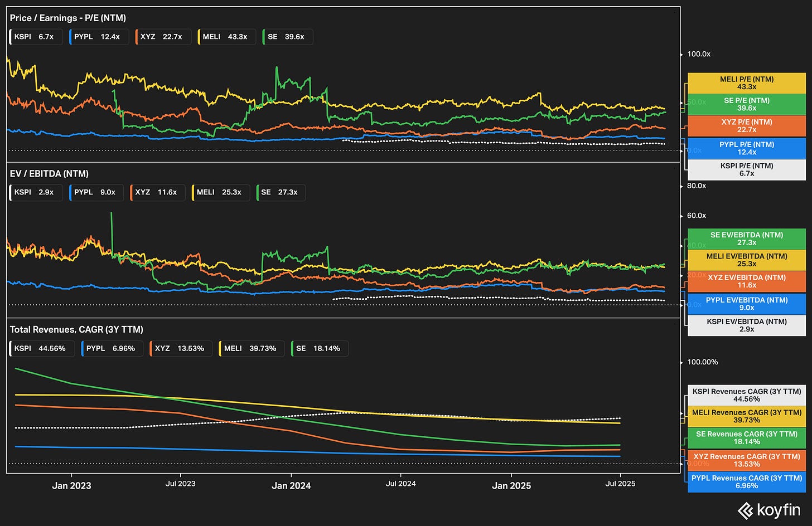Click the Jul 2025 date axis label
Image resolution: width=812 pixels, height=526 pixels.
621,484
